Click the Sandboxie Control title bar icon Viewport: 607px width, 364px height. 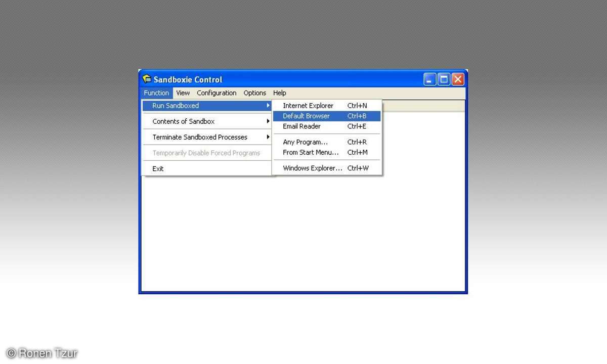coord(147,79)
